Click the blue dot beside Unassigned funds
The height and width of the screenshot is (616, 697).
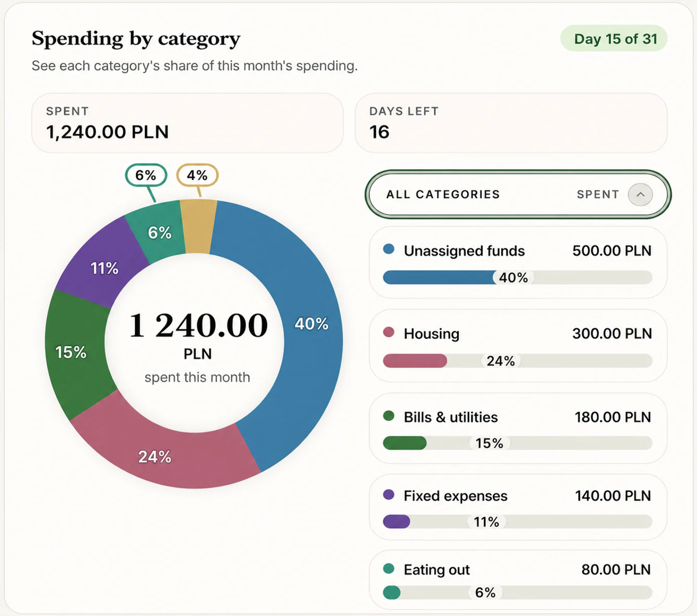389,249
